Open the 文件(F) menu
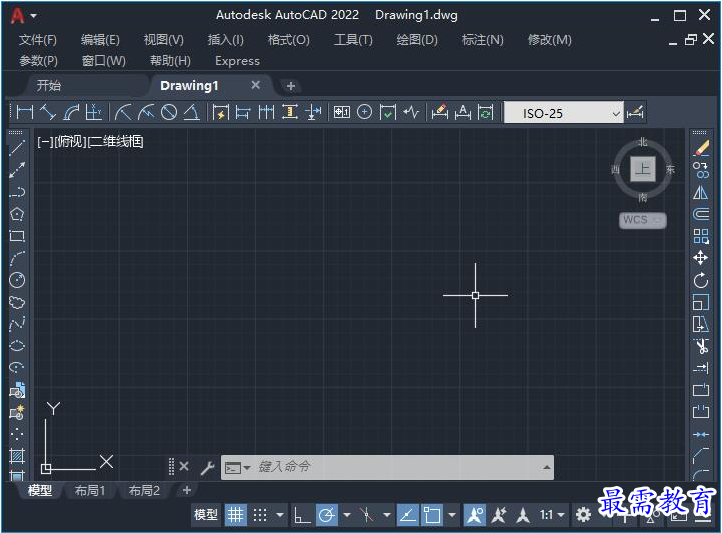Screen dimensions: 722x533 click(38, 40)
